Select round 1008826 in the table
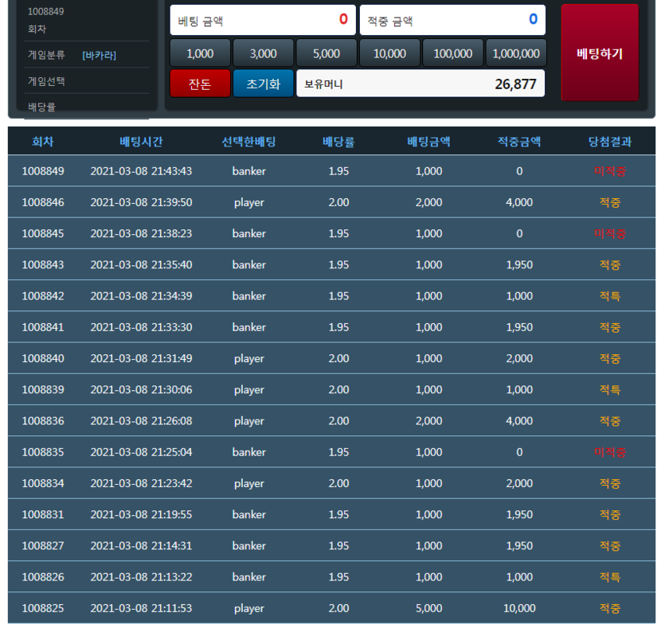This screenshot has width=665, height=644. pyautogui.click(x=43, y=577)
